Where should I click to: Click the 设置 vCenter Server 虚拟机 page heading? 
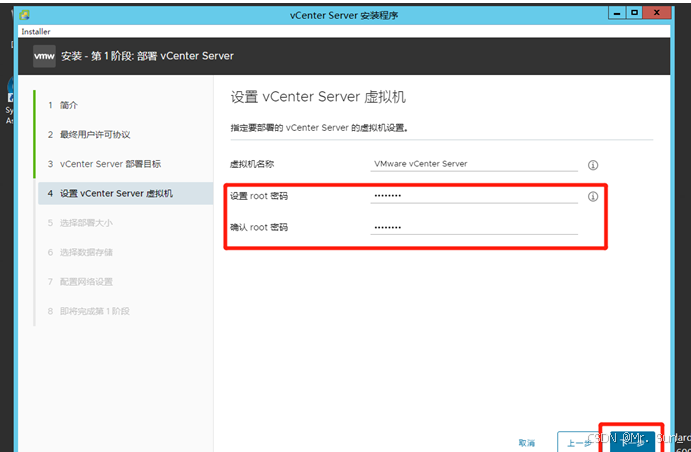pos(318,97)
